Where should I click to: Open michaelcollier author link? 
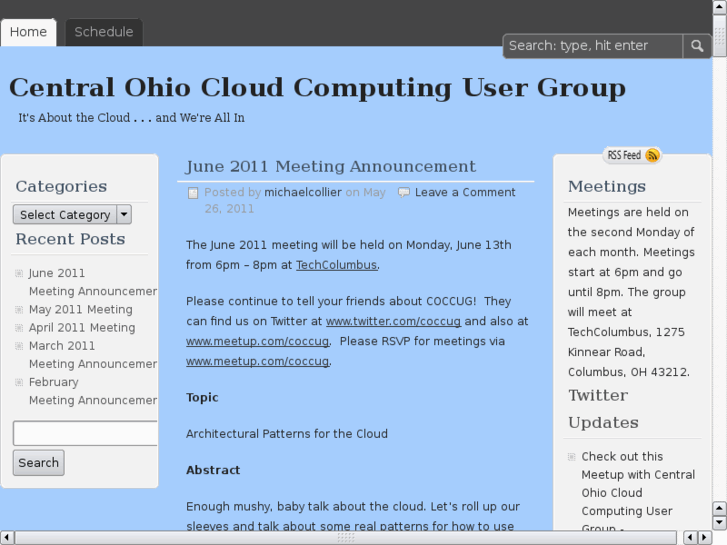coord(303,192)
